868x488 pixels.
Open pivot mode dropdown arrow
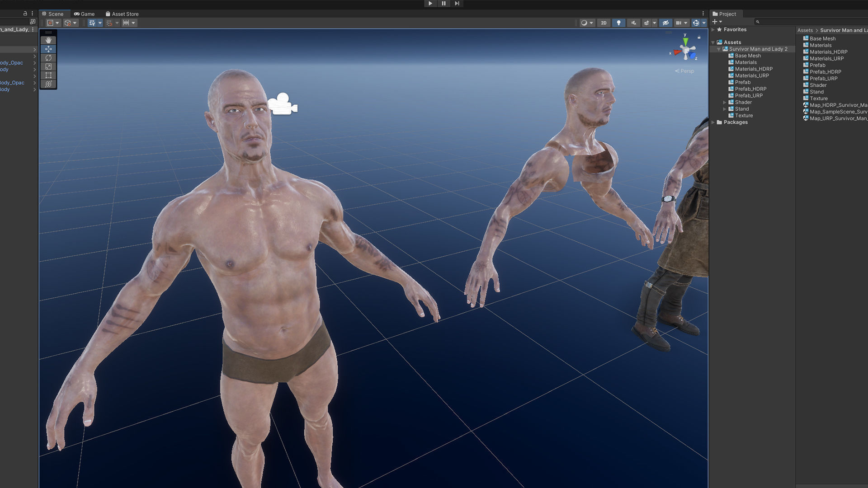[x=57, y=23]
